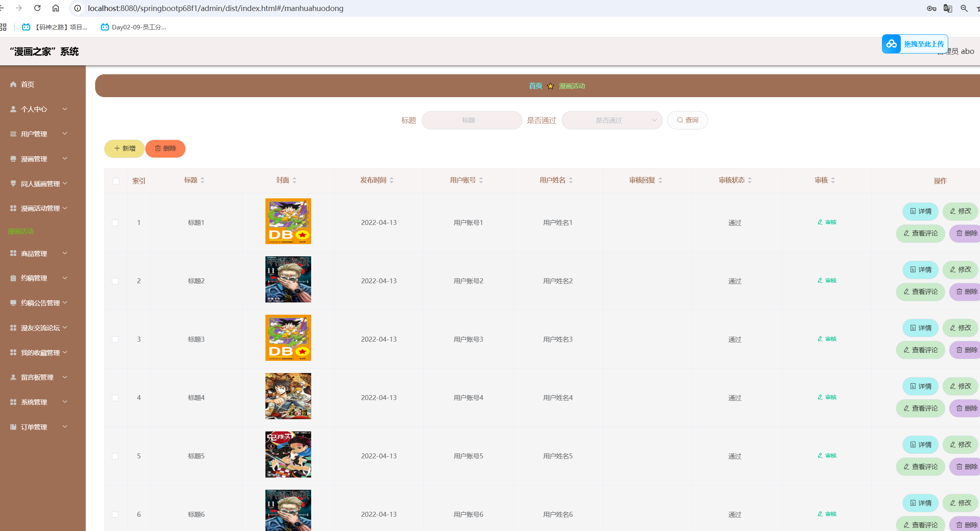Click the Dragon Ball cover thumbnail in row 1
Viewport: 980px width, 531px height.
pyautogui.click(x=288, y=221)
